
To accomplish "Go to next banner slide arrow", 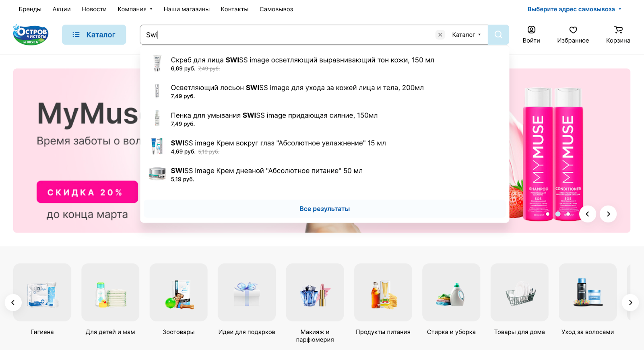I will pos(608,214).
